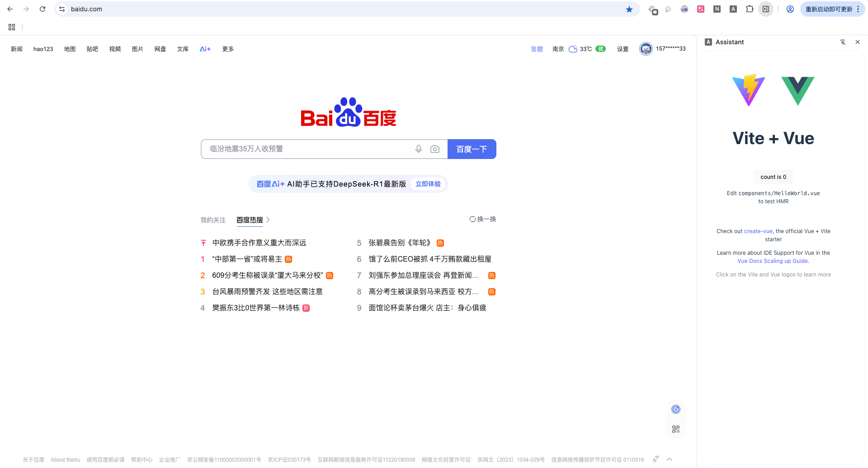Image resolution: width=868 pixels, height=468 pixels.
Task: Open 视频 in top navigation
Action: coord(115,49)
